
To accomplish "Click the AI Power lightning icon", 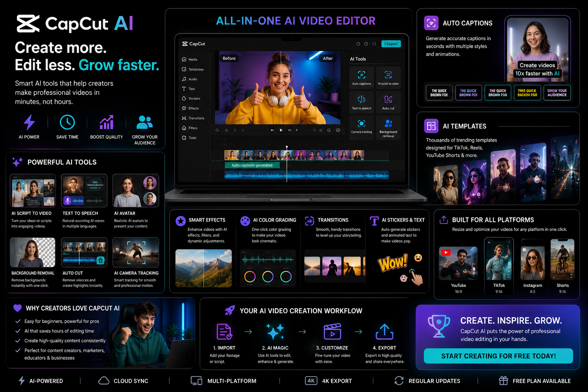I will pos(29,122).
